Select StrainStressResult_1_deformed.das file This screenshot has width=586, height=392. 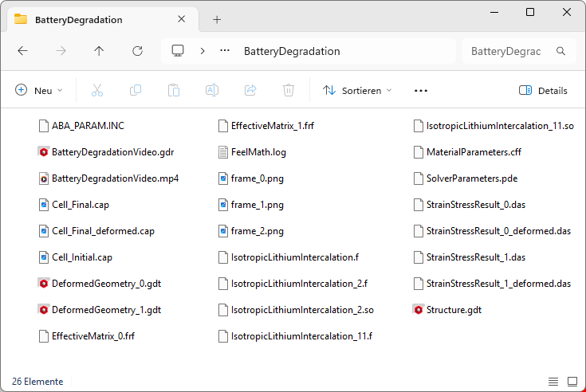pyautogui.click(x=492, y=284)
